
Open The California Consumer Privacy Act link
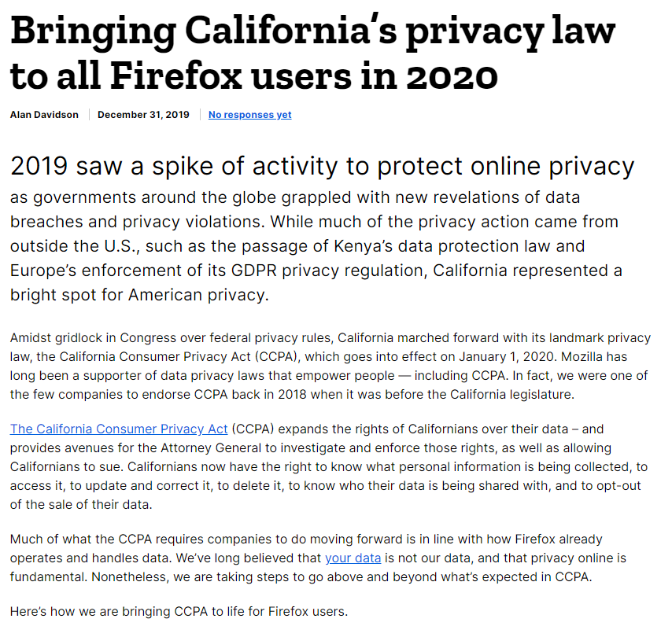click(x=119, y=429)
